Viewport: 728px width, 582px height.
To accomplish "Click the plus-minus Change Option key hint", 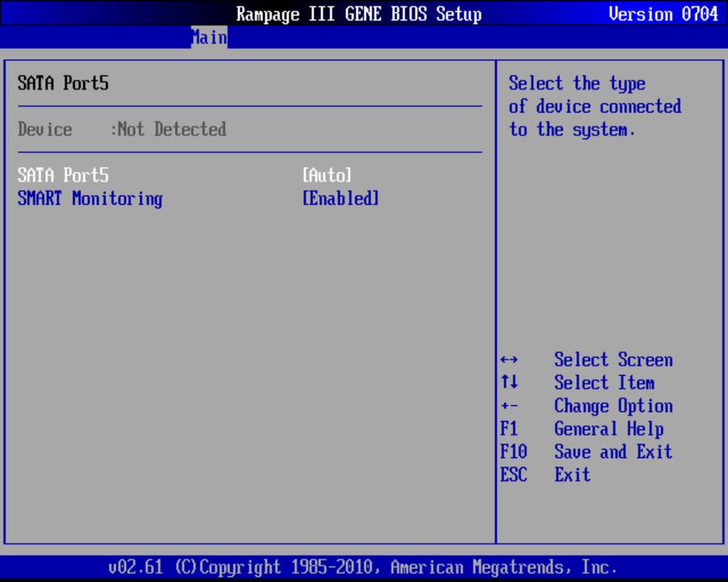I will pos(510,406).
